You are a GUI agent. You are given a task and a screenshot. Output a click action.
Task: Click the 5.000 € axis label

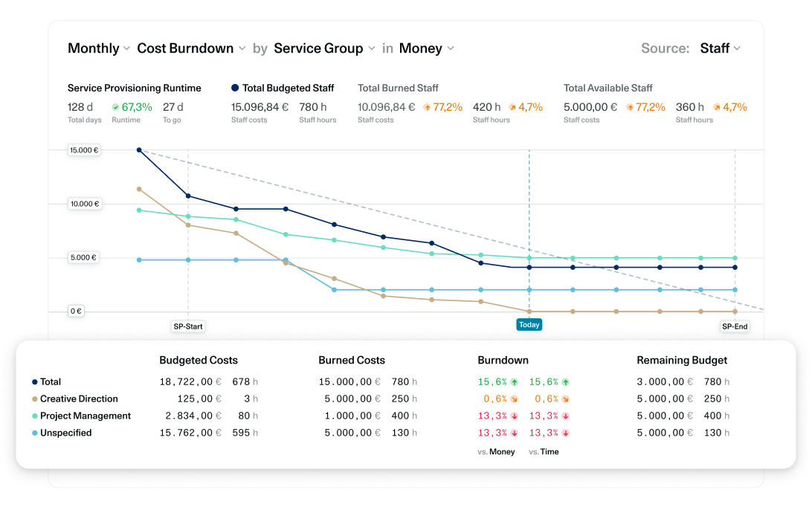tap(83, 257)
